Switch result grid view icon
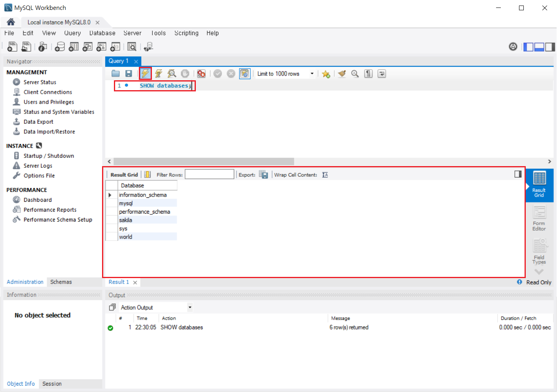The width and height of the screenshot is (557, 392). [x=148, y=174]
